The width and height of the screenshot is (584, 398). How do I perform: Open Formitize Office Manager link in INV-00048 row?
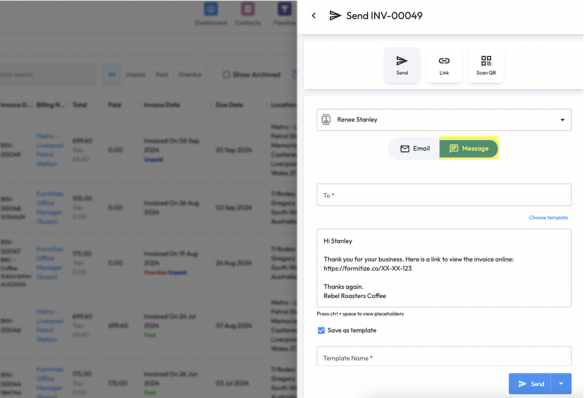(x=50, y=207)
